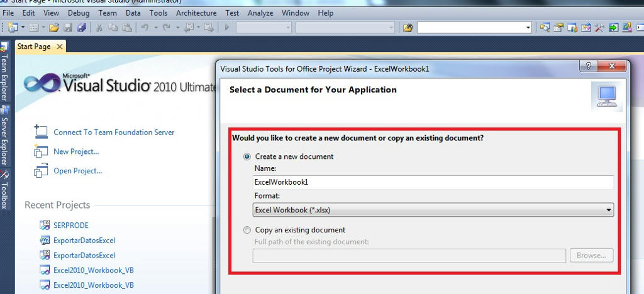Click the Save floppy disk icon
The height and width of the screenshot is (294, 644).
(68, 28)
